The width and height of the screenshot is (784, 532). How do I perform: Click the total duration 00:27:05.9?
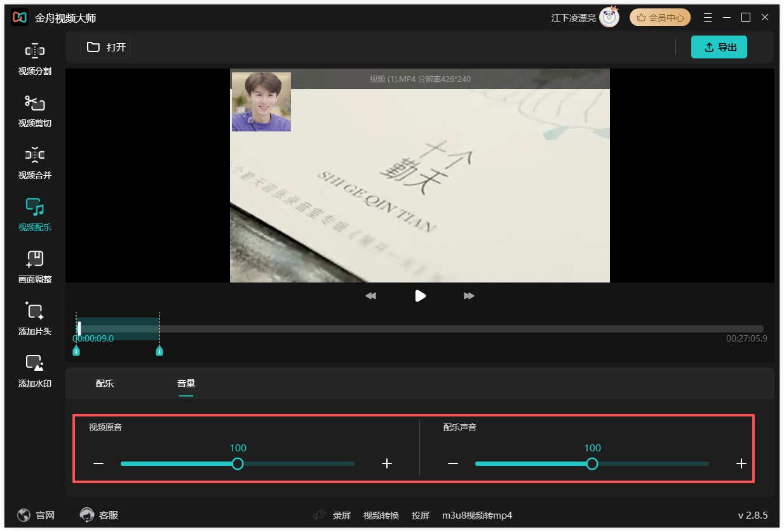[747, 338]
